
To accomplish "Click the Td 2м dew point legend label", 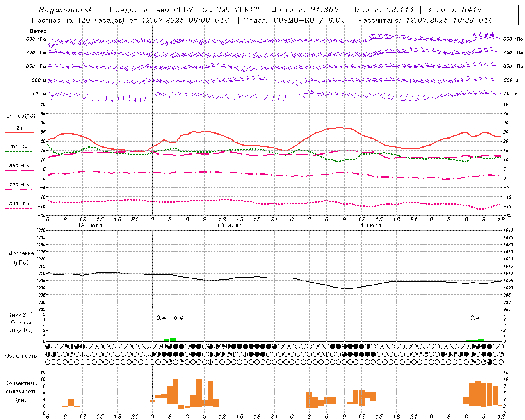I will pyautogui.click(x=19, y=147).
